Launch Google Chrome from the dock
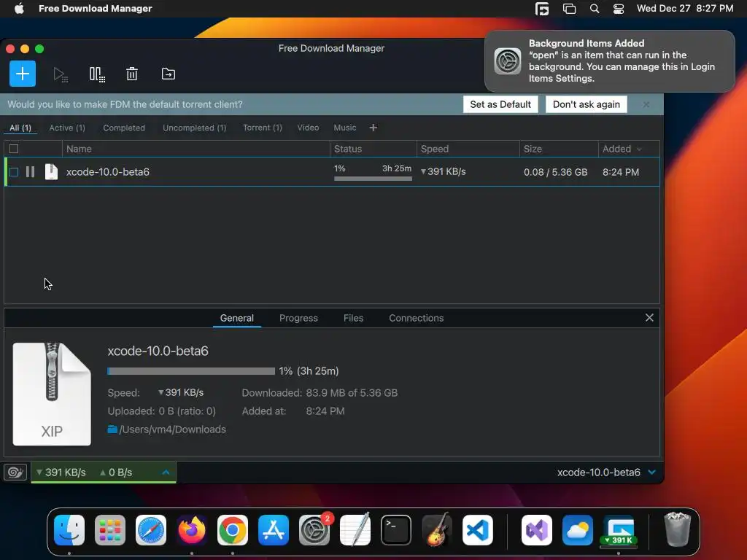 click(x=233, y=530)
